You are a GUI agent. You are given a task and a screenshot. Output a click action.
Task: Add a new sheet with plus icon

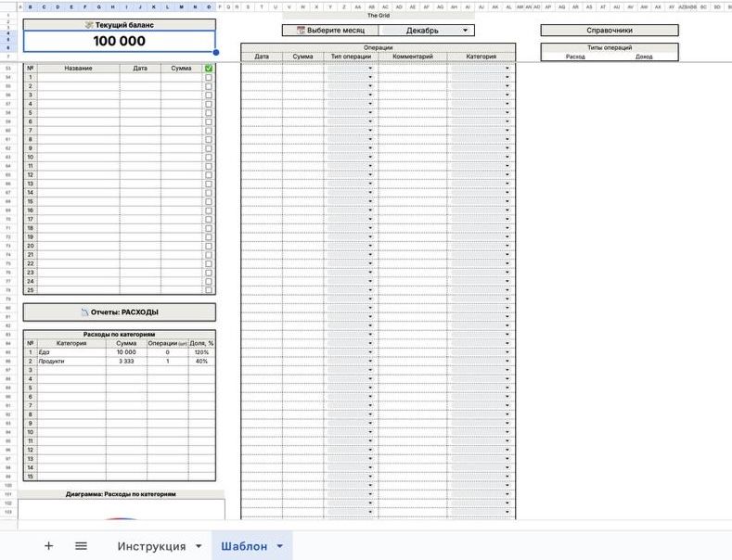(48, 545)
